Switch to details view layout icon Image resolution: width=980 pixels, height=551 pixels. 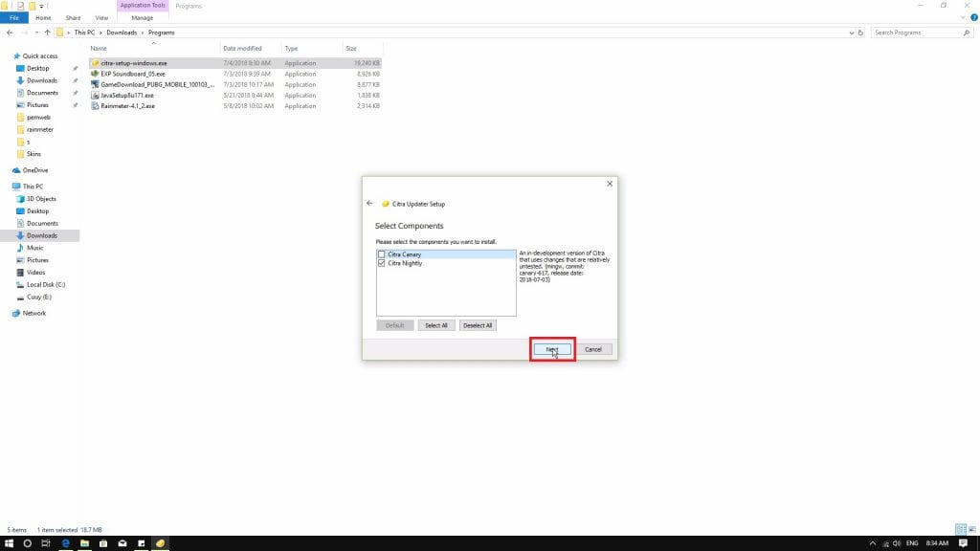pyautogui.click(x=961, y=529)
